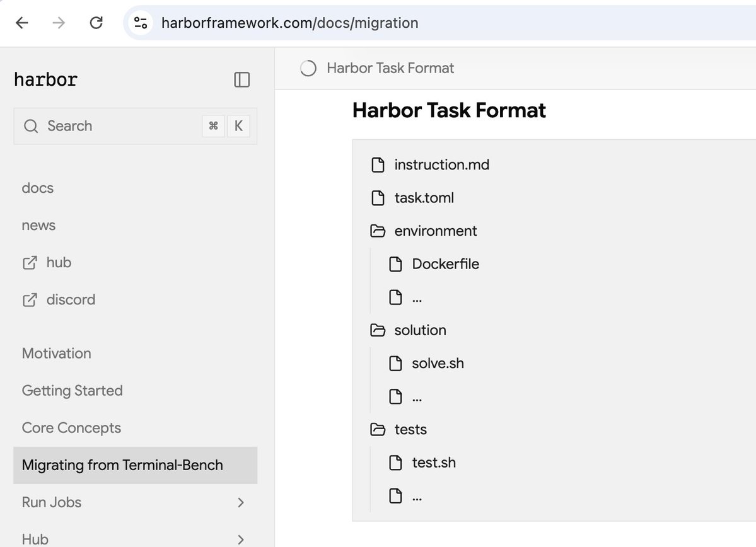
Task: Click the harbor logo text
Action: 46,80
